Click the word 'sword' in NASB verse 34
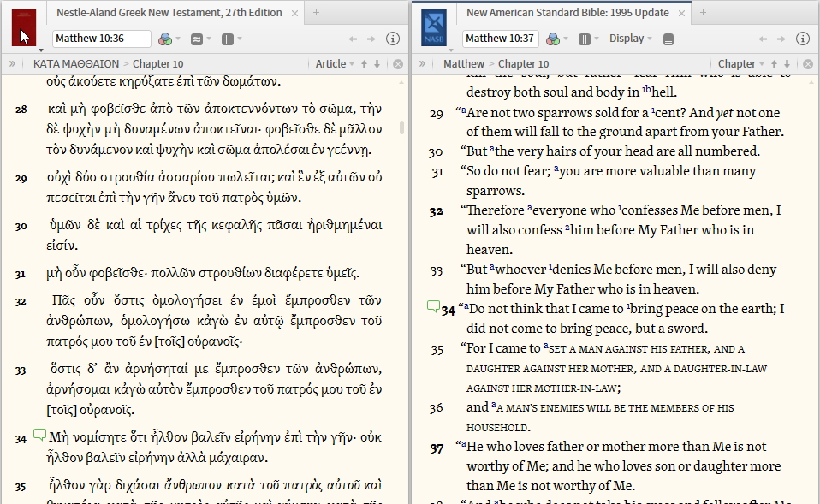Screen dimensions: 820x504 (x=689, y=329)
